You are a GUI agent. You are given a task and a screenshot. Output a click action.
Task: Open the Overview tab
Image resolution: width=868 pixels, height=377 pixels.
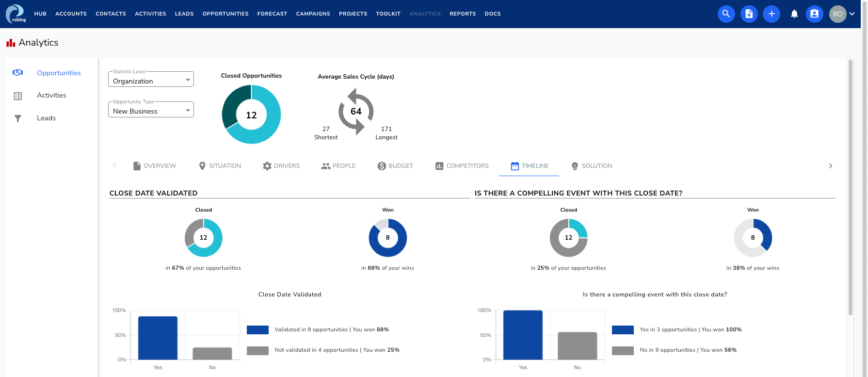(155, 166)
